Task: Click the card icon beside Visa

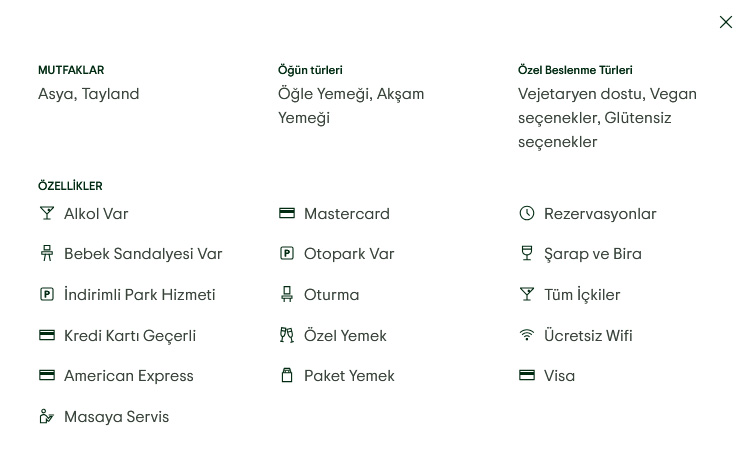Action: (x=527, y=376)
